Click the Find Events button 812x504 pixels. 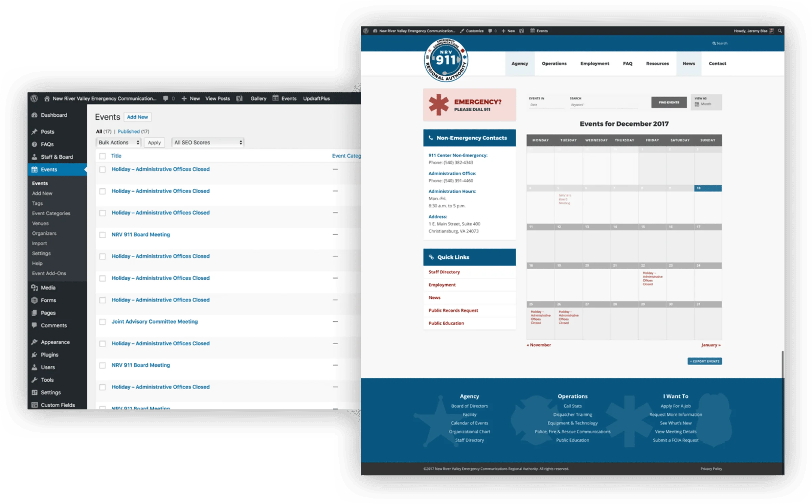coord(669,102)
